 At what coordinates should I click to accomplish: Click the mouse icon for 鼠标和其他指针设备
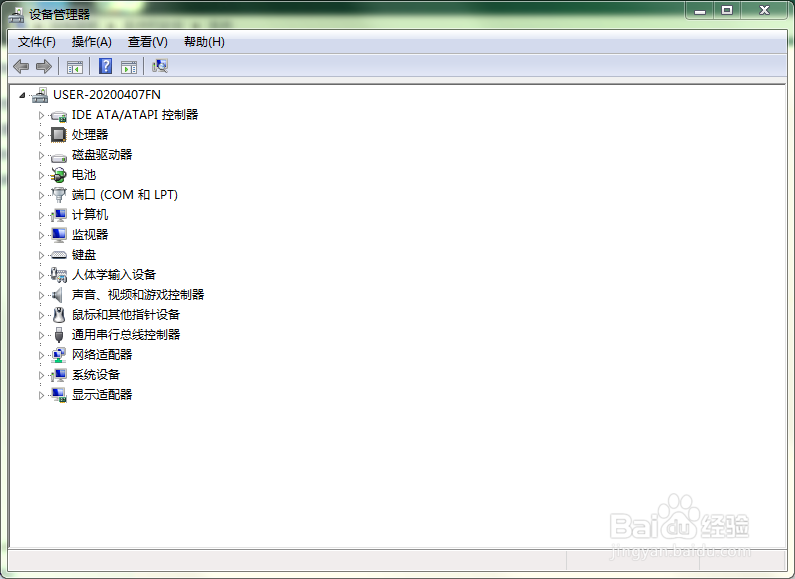59,315
